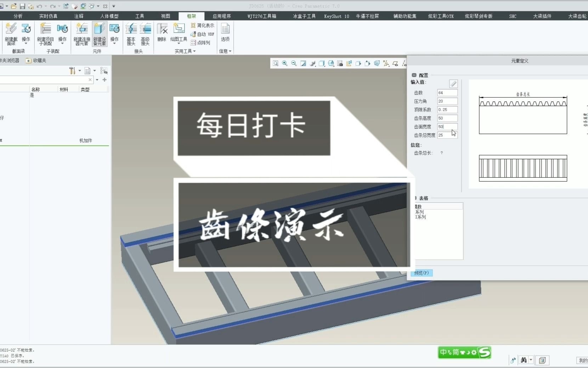The width and height of the screenshot is (588, 368).
Task: Open the model tree filter settings dropdown arrow
Action: coord(80,71)
